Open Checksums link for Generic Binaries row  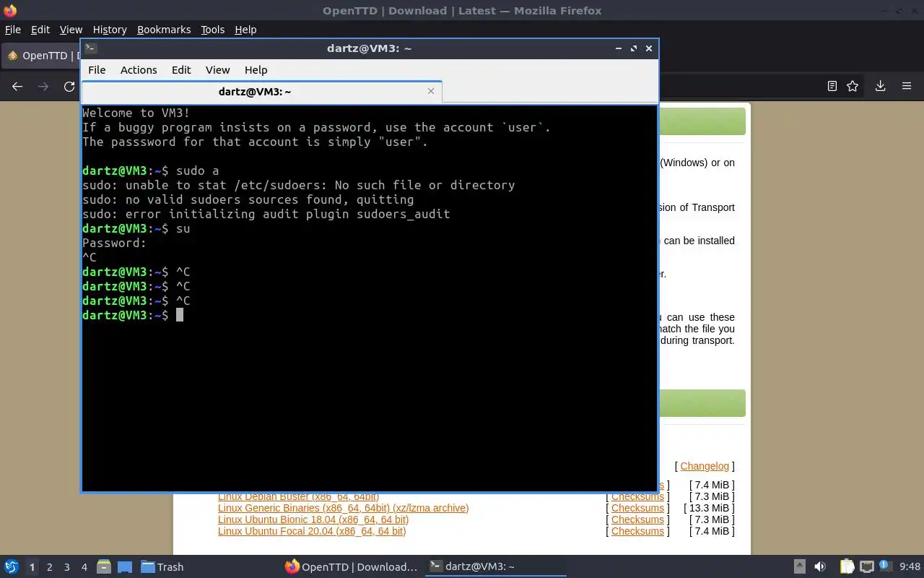[637, 508]
